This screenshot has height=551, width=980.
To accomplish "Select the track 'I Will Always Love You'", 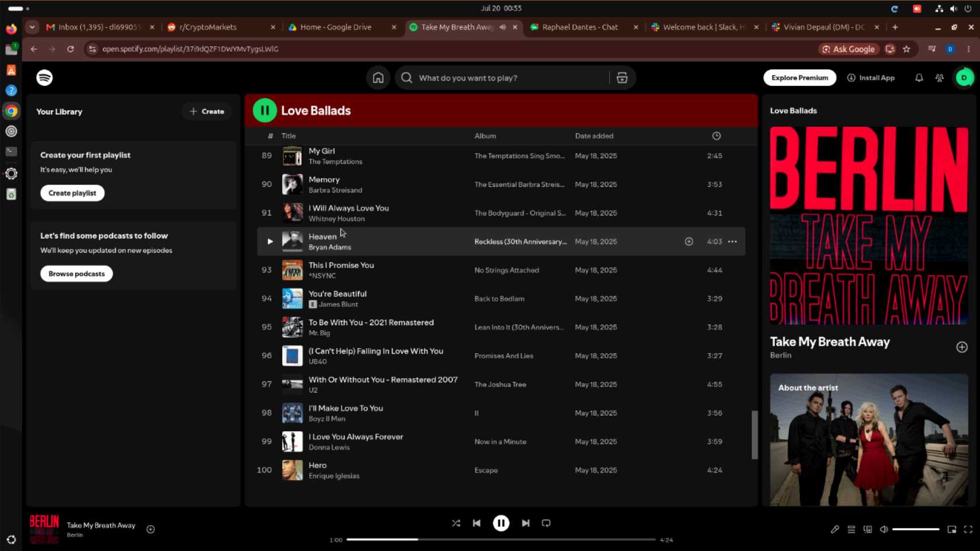I will 501,213.
